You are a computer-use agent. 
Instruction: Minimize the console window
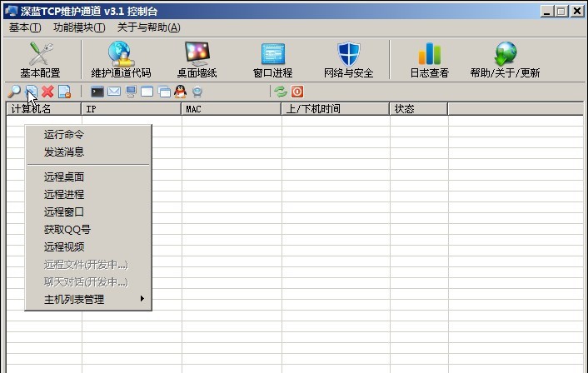547,12
